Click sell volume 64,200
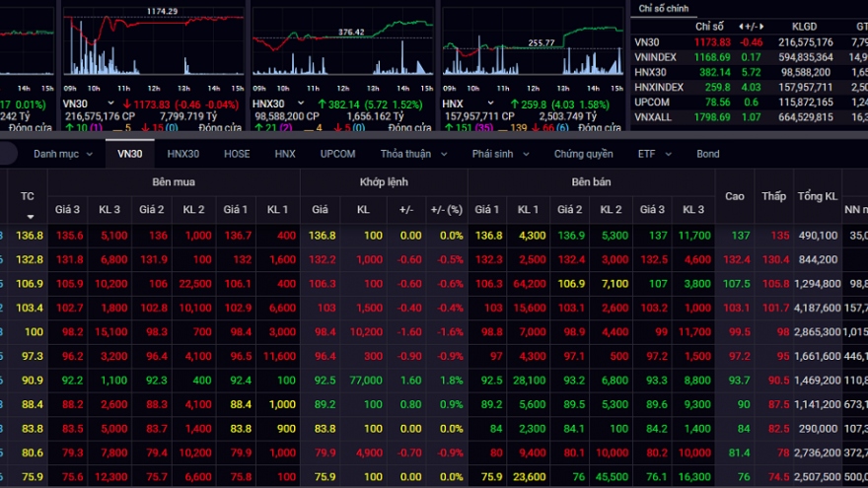Screen dimensions: 868x488 pos(530,283)
